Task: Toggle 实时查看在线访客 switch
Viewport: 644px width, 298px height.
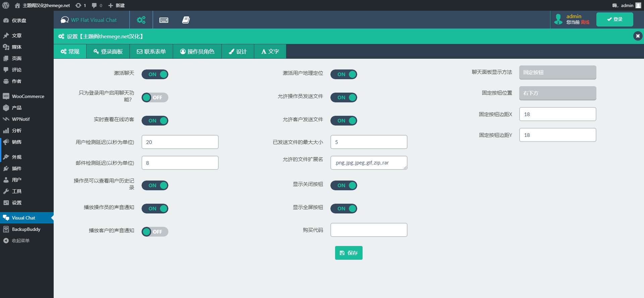Action: 155,120
